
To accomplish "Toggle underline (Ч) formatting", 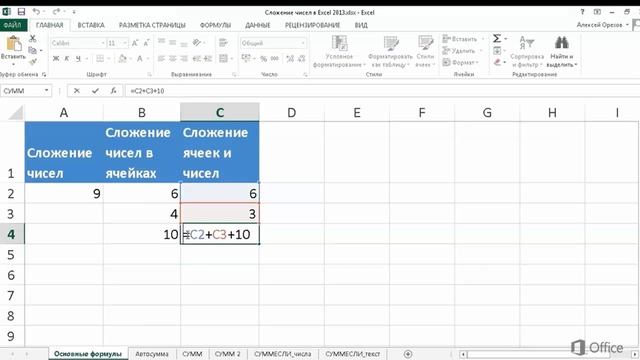I will (78, 59).
